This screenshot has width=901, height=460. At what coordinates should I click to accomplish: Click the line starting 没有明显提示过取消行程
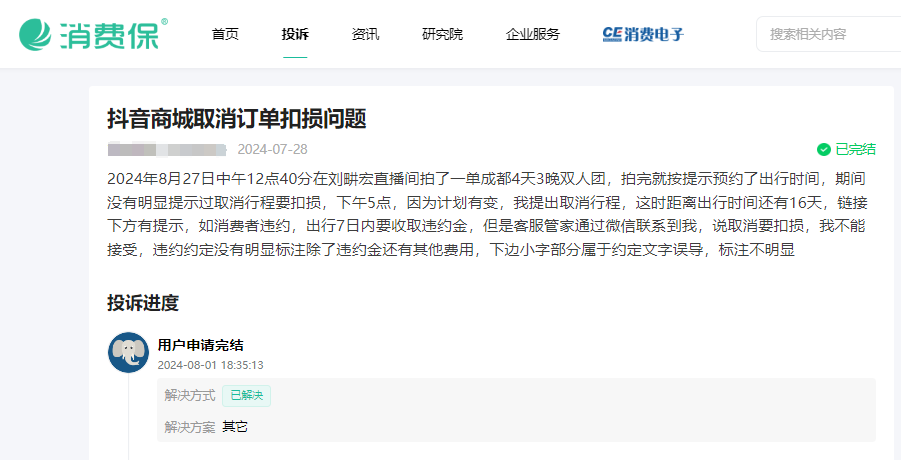[487, 203]
